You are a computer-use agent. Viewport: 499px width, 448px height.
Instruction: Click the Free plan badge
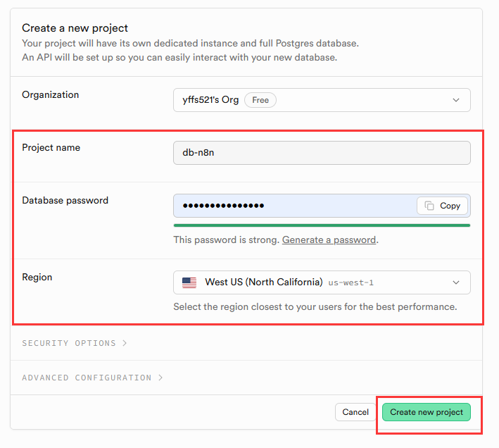260,100
